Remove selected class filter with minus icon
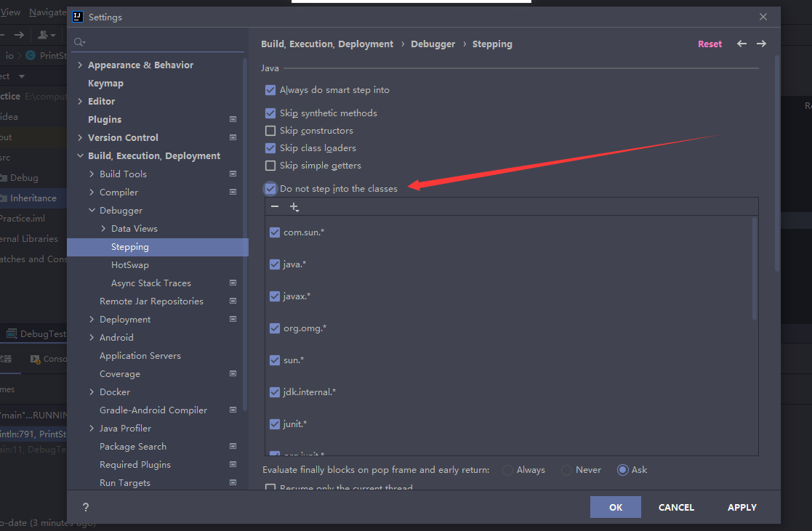Viewport: 812px width, 531px height. click(275, 206)
